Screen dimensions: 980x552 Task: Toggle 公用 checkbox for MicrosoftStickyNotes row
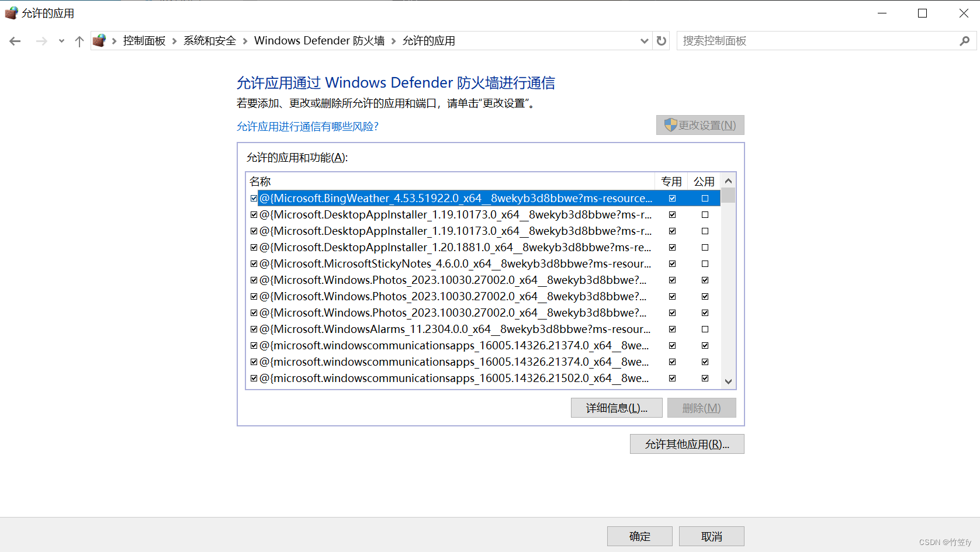tap(705, 264)
